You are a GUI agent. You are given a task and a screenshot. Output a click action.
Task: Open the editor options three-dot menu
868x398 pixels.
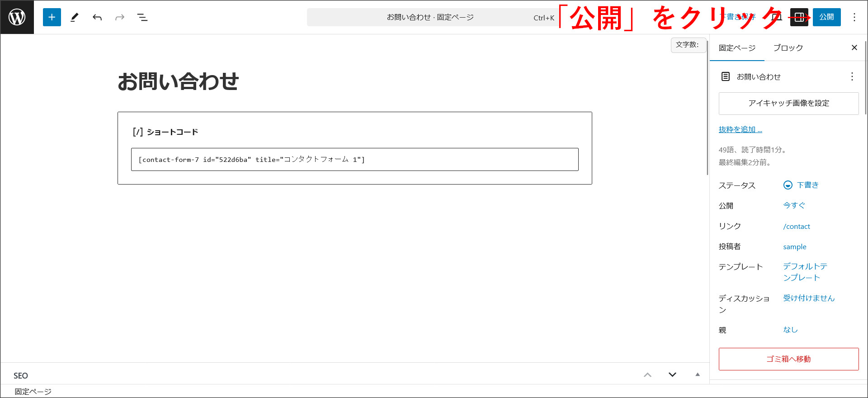coord(854,17)
